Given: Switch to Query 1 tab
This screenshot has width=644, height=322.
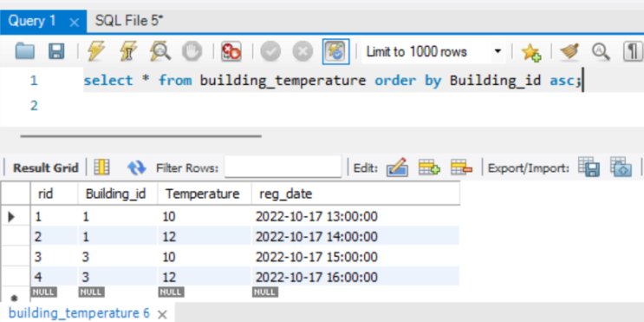Looking at the screenshot, I should pos(32,21).
